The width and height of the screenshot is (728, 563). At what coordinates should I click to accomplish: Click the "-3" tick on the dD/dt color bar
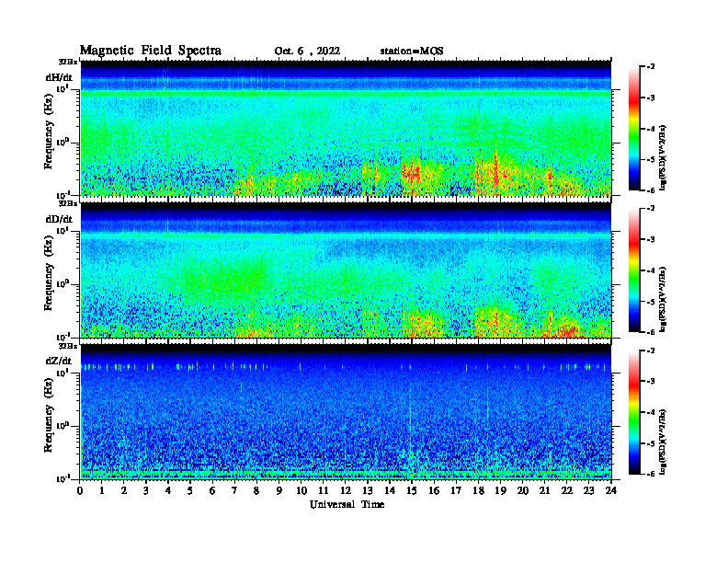pyautogui.click(x=651, y=240)
